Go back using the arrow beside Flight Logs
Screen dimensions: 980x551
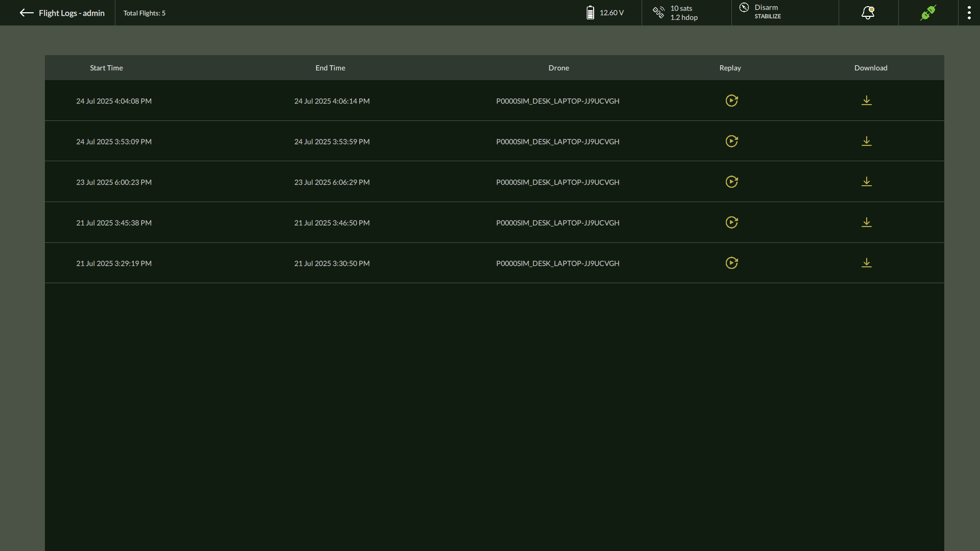pyautogui.click(x=27, y=13)
